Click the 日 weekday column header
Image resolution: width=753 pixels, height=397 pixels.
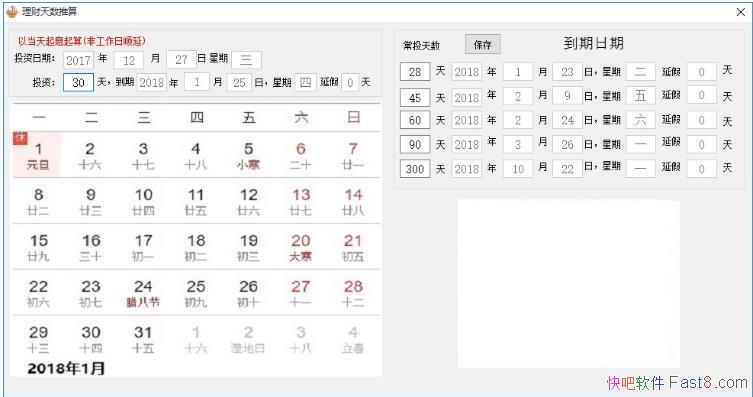point(353,117)
